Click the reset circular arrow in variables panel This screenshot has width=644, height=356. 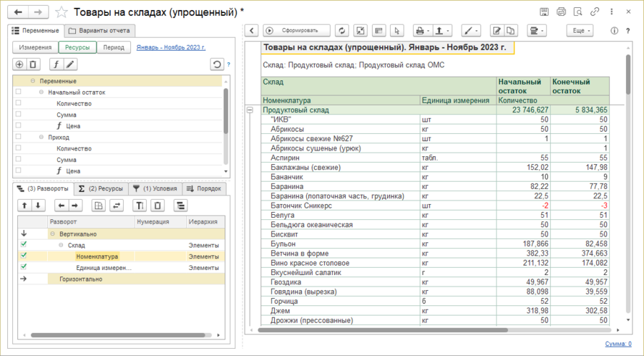tap(217, 64)
